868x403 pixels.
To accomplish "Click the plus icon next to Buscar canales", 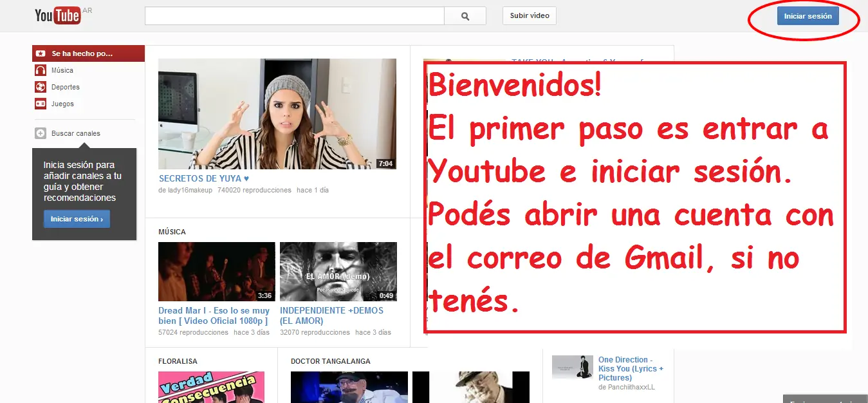I will (x=42, y=133).
